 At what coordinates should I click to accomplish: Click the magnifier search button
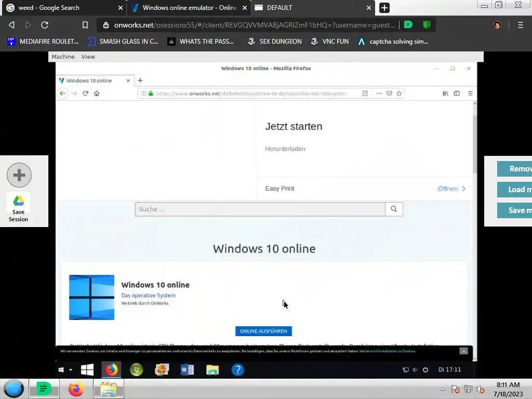click(x=394, y=209)
